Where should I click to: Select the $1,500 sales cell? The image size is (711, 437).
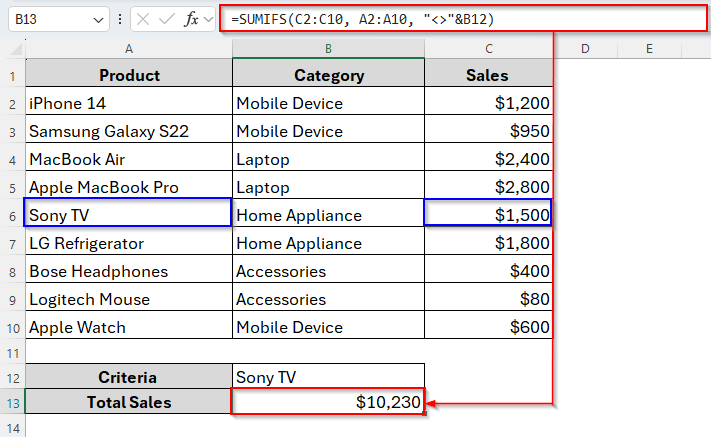pos(488,215)
